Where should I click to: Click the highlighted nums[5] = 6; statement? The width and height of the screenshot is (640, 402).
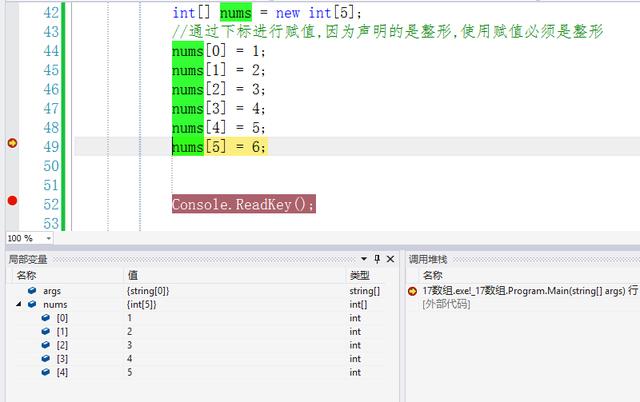click(220, 147)
